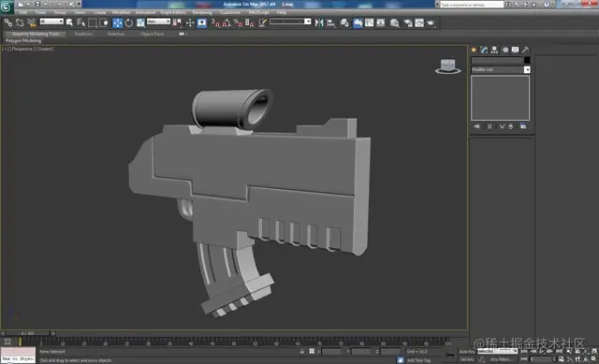Switch to the Freeform ribbon tab

coord(83,34)
